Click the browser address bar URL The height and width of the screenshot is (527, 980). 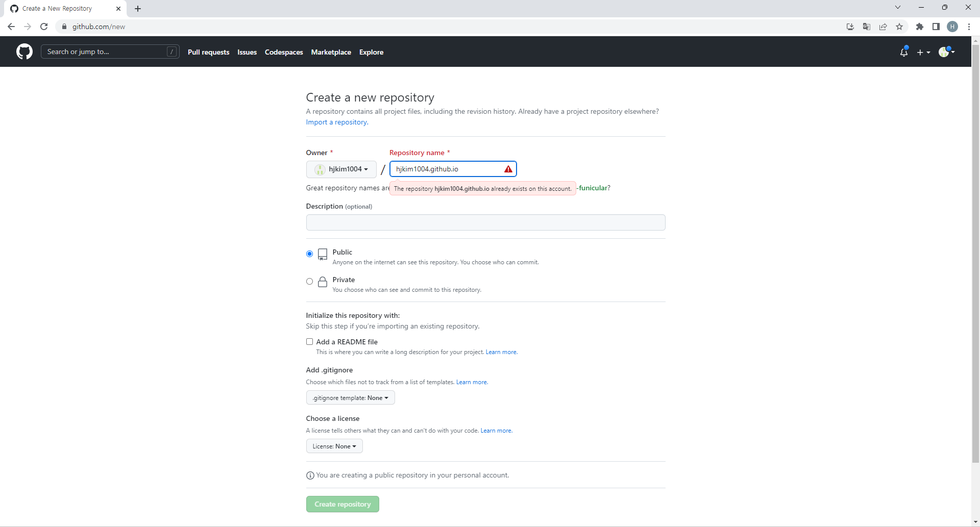tap(99, 27)
